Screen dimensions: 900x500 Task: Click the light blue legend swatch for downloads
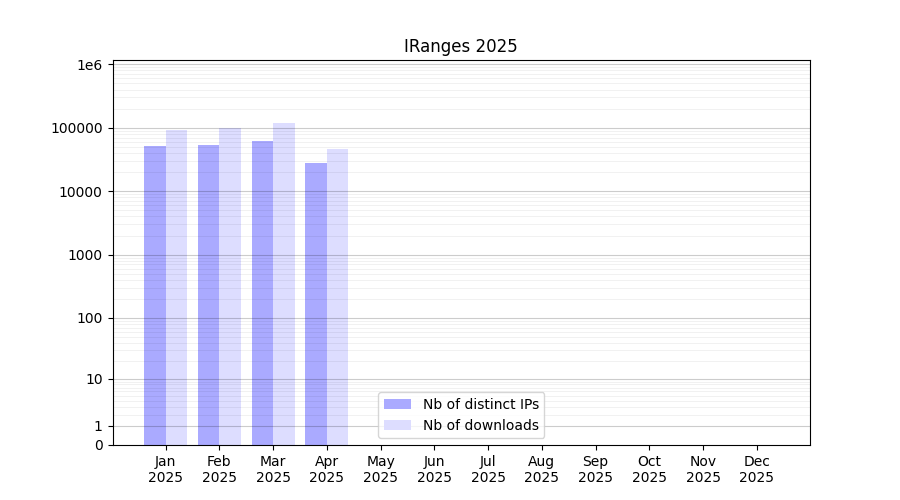pyautogui.click(x=397, y=425)
